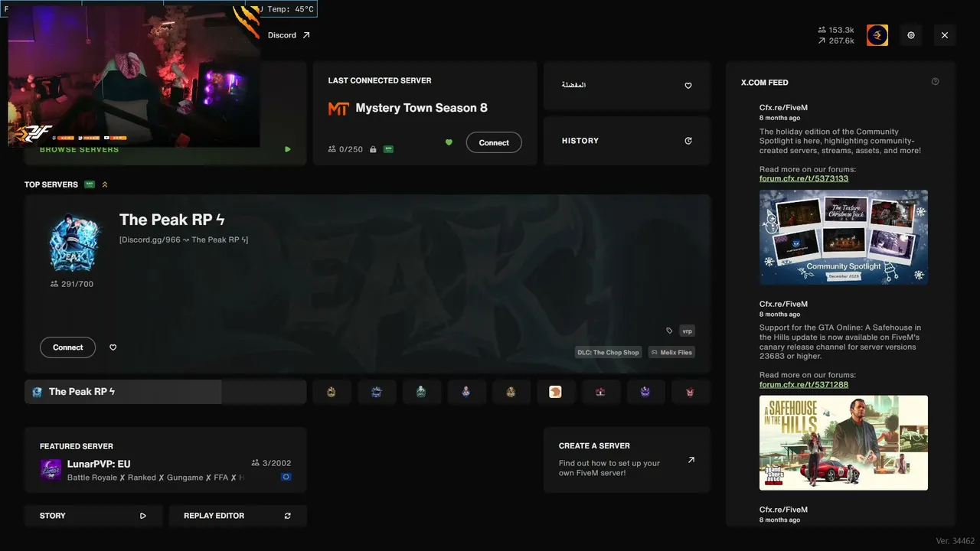Image resolution: width=980 pixels, height=551 pixels.
Task: Connect to The Peak RP server
Action: pyautogui.click(x=67, y=347)
